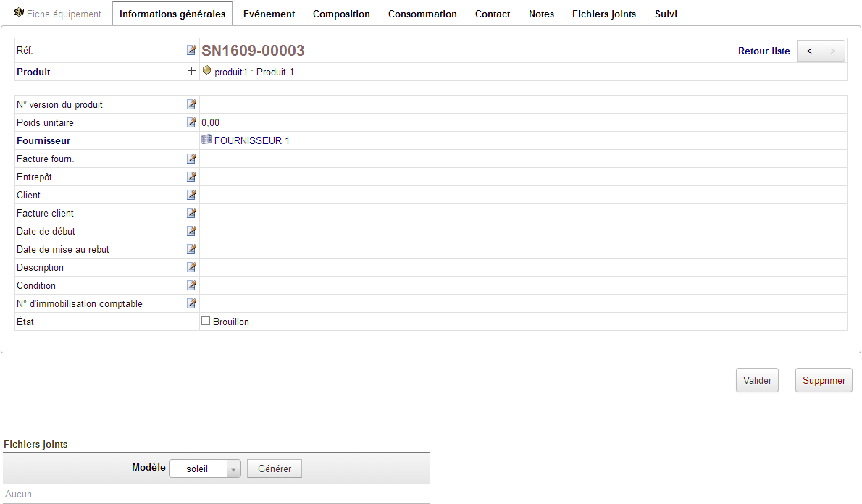Image resolution: width=862 pixels, height=504 pixels.
Task: Click the next record arrow button
Action: 832,50
